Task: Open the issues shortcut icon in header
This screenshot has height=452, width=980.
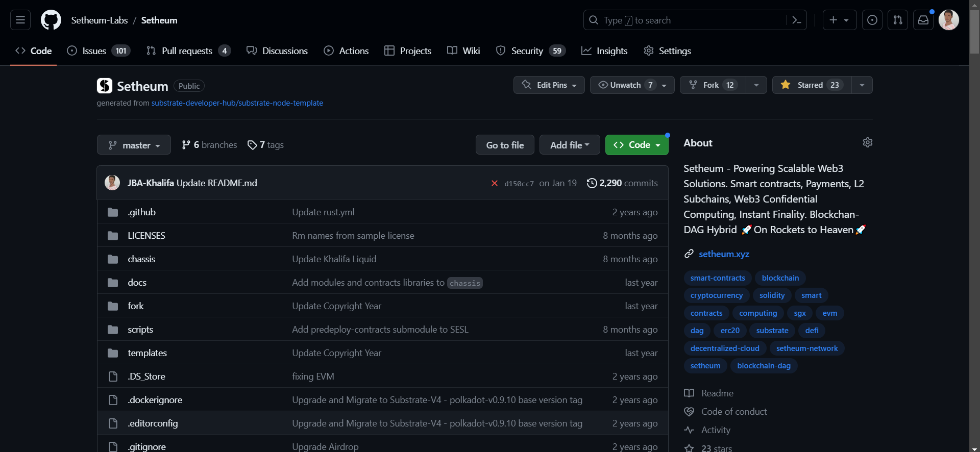Action: pyautogui.click(x=872, y=20)
